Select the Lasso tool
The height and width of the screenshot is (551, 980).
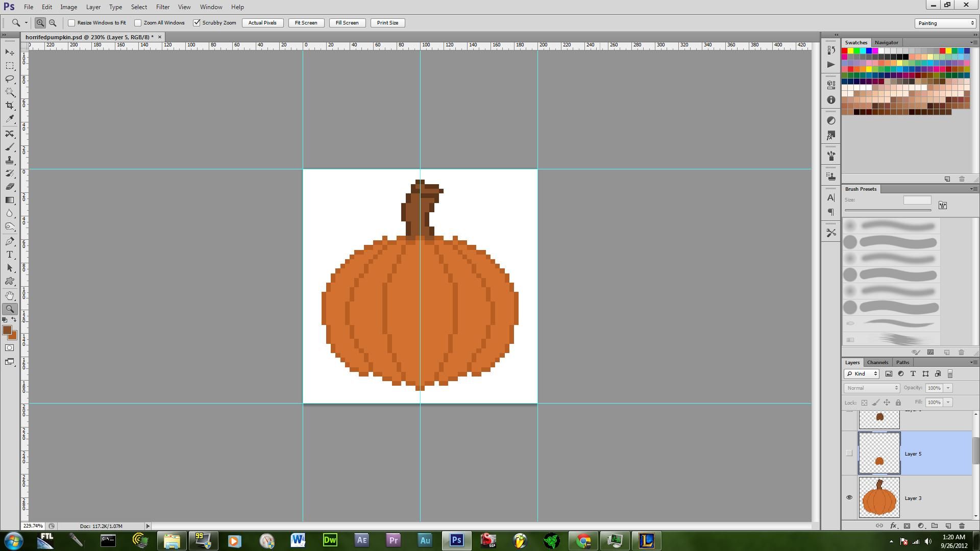coord(10,79)
